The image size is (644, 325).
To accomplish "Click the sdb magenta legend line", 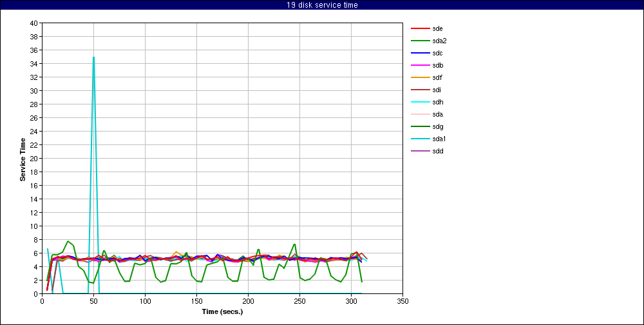I will tap(419, 65).
